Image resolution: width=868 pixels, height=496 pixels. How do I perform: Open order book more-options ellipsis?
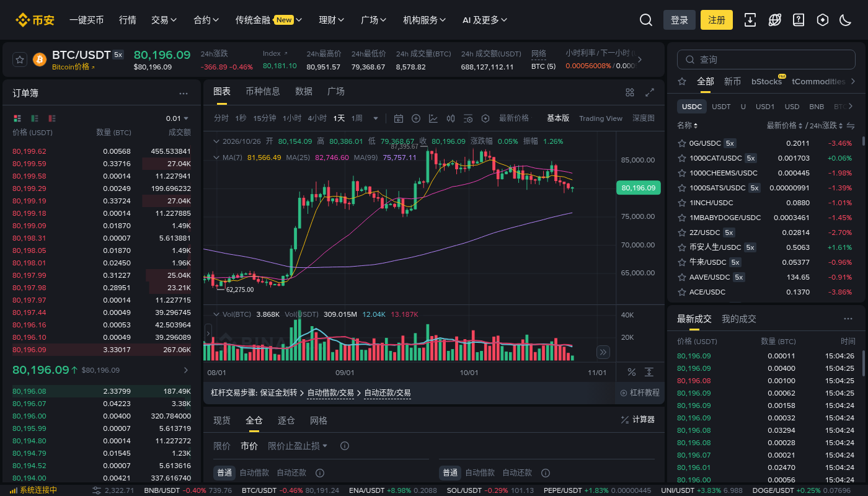tap(184, 94)
